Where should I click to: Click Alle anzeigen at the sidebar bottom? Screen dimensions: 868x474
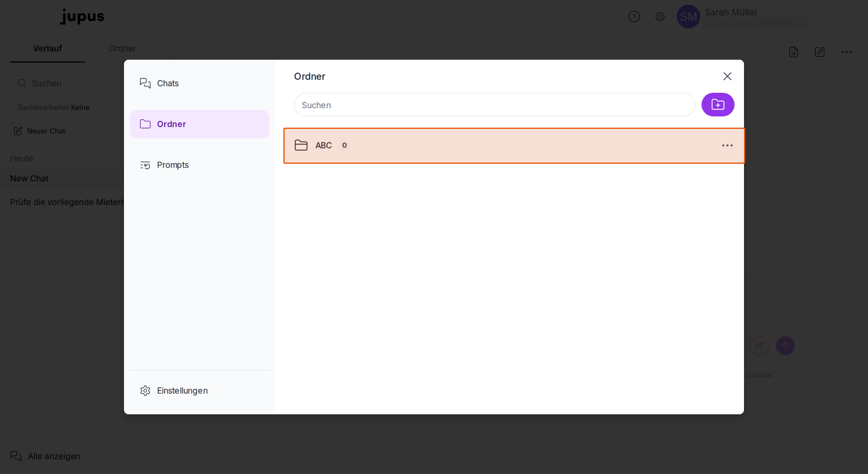(45, 456)
